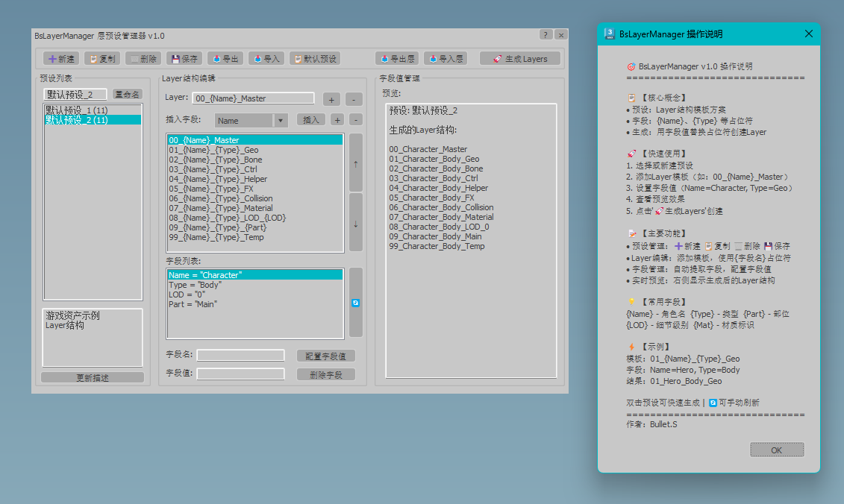
Task: Select field LOD = "0"
Action: (x=255, y=294)
